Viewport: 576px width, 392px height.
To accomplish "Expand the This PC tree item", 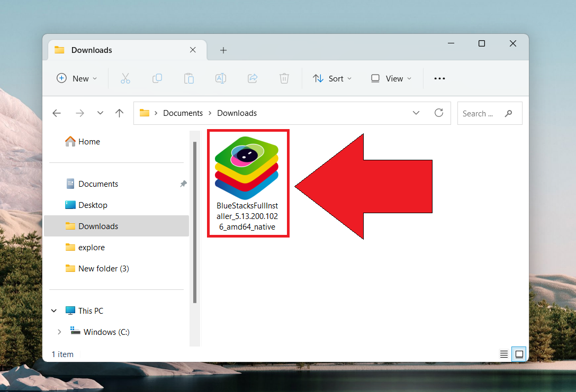I will (x=53, y=311).
